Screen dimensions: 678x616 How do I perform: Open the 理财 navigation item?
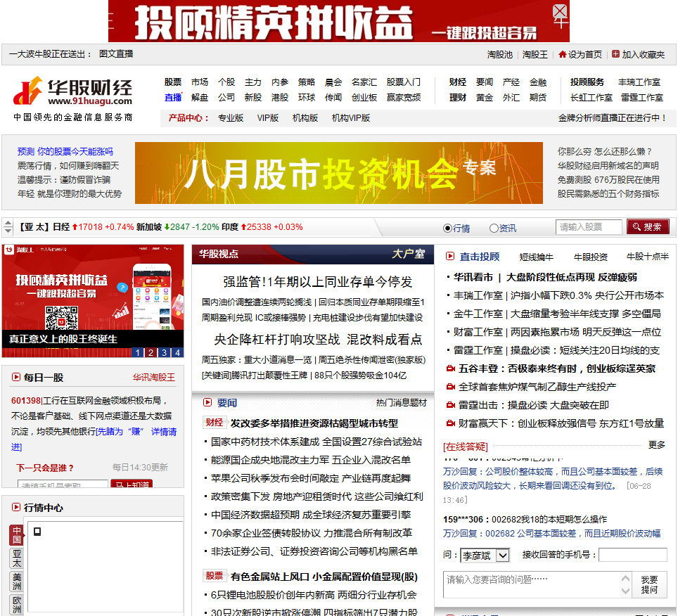coord(457,97)
